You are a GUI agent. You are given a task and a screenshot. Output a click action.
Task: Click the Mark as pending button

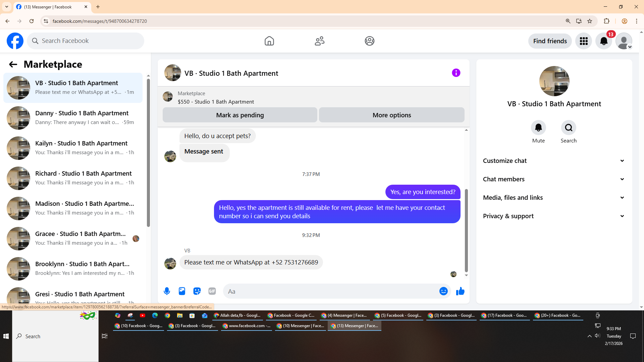(240, 115)
